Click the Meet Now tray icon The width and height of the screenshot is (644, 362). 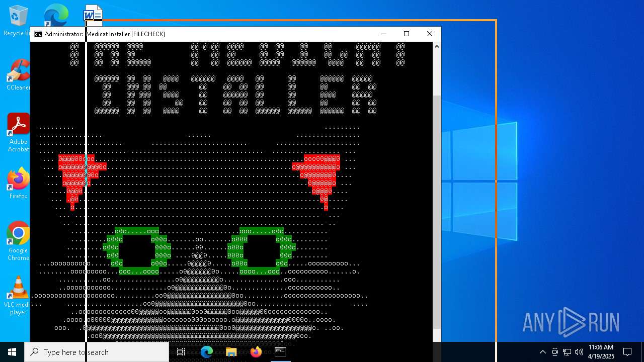pos(555,352)
